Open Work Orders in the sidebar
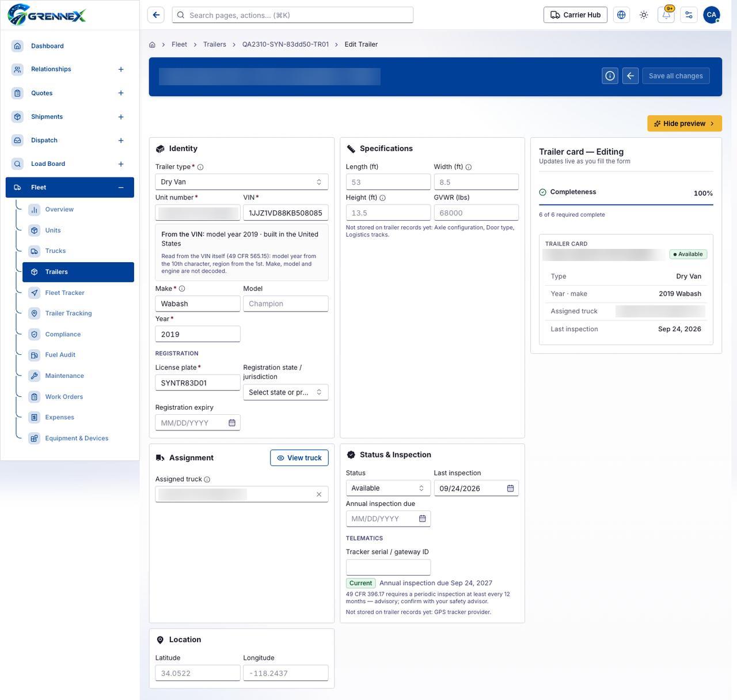737x700 pixels. click(x=78, y=396)
